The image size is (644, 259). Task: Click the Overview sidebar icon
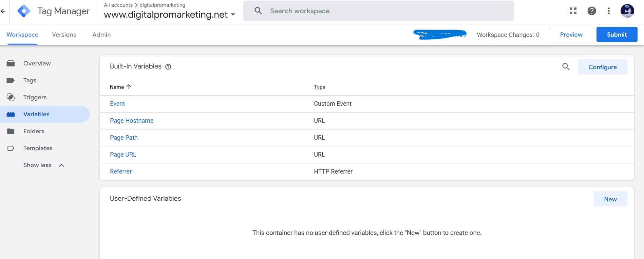(11, 63)
